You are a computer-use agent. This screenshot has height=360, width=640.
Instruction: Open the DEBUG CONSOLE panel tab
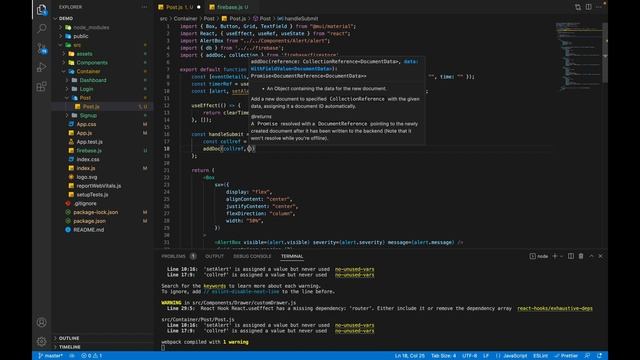pos(252,256)
